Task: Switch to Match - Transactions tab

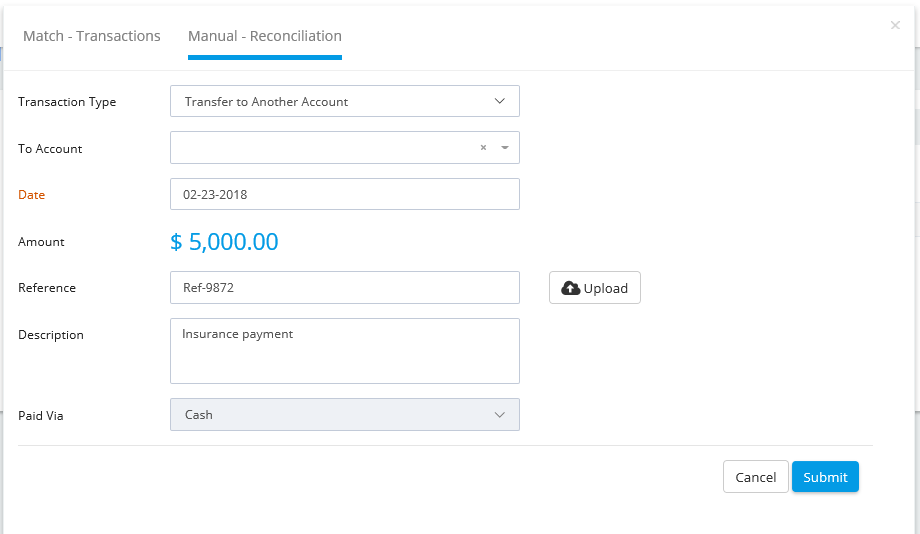Action: click(x=92, y=36)
